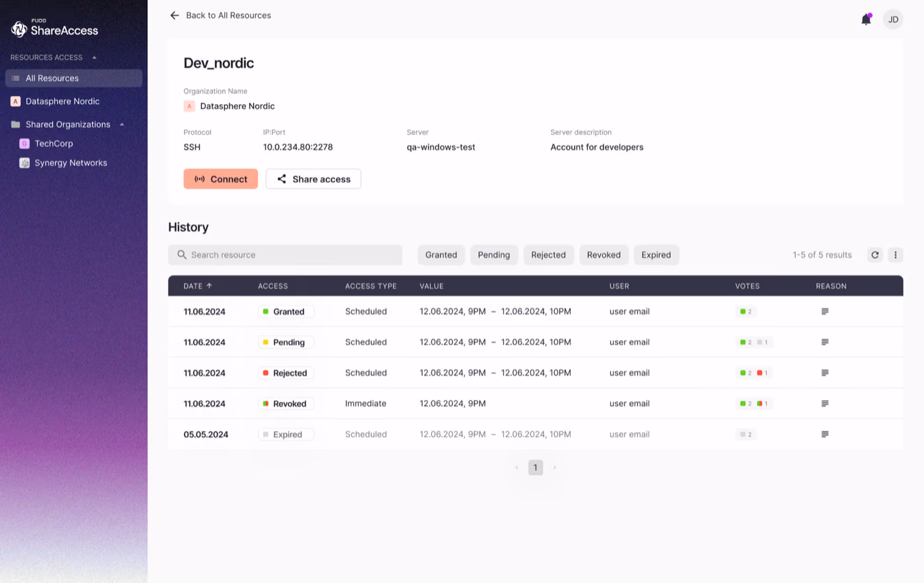The image size is (924, 583).
Task: View votes for the Revoked row
Action: (x=754, y=403)
